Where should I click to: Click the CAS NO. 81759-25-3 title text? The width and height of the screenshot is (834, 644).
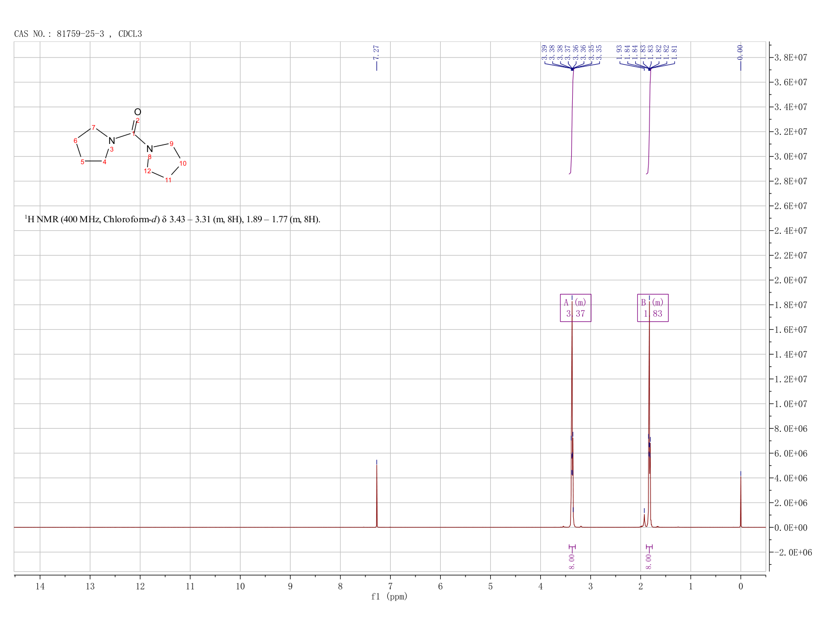point(78,34)
